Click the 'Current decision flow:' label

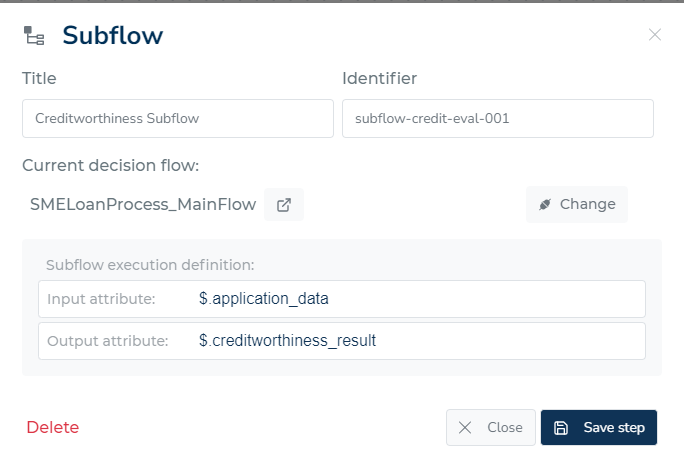click(x=111, y=166)
